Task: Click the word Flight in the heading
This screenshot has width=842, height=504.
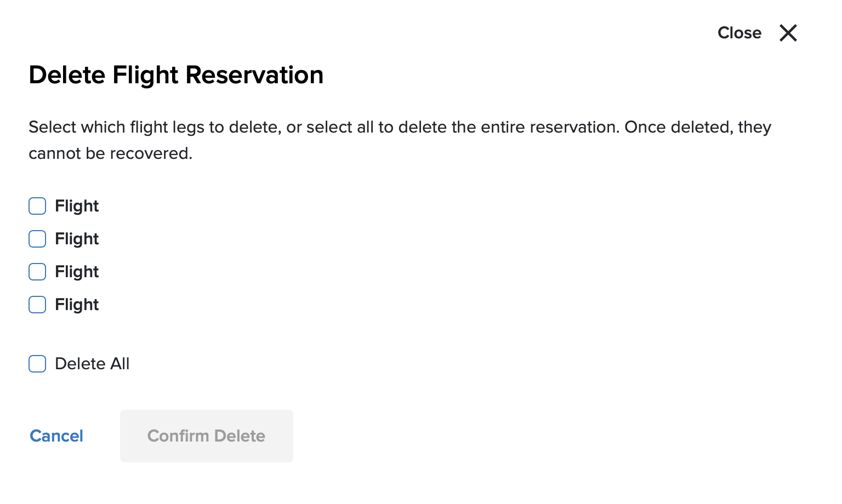Action: coord(145,75)
